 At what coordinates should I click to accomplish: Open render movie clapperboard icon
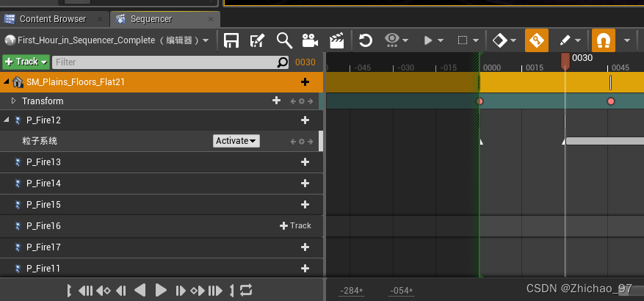pyautogui.click(x=336, y=40)
